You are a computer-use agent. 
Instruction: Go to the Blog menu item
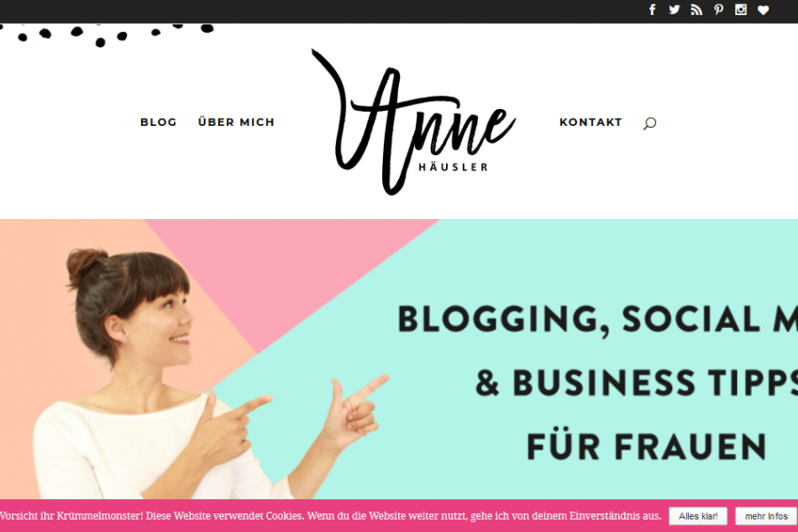point(159,122)
